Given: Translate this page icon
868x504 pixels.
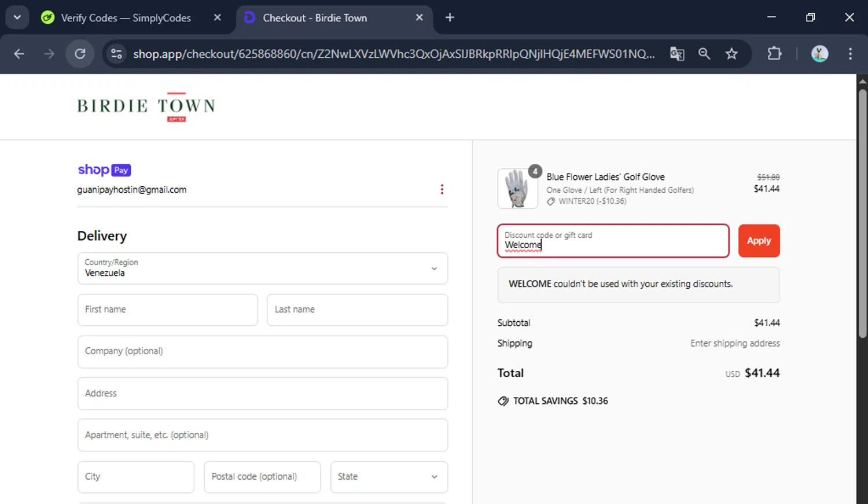Looking at the screenshot, I should pos(677,54).
